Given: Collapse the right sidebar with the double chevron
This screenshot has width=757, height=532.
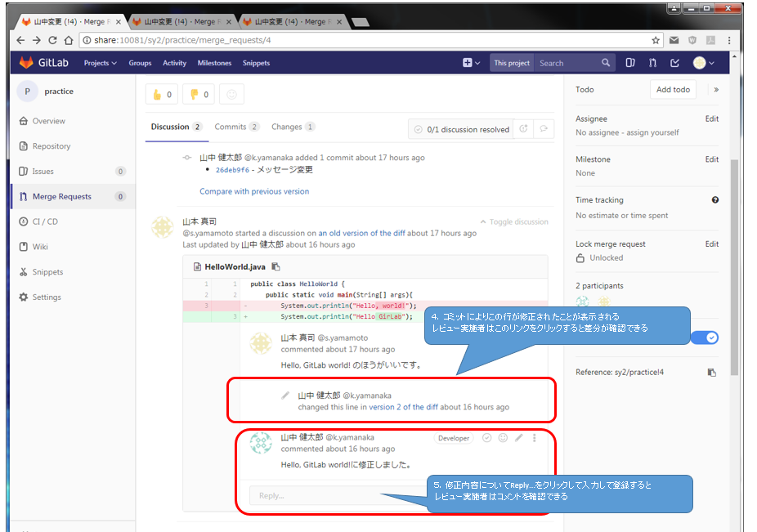Looking at the screenshot, I should pyautogui.click(x=716, y=90).
